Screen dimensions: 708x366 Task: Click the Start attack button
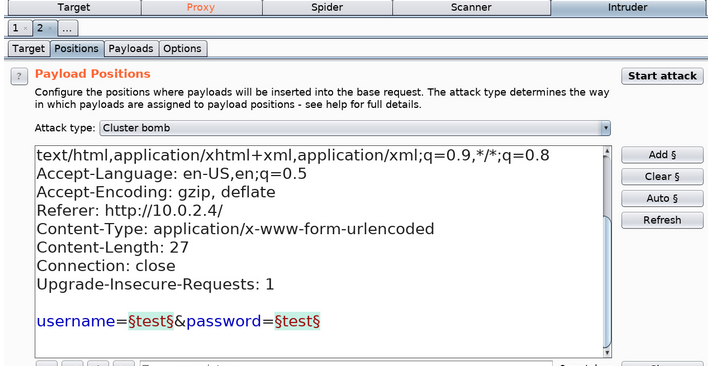(662, 76)
